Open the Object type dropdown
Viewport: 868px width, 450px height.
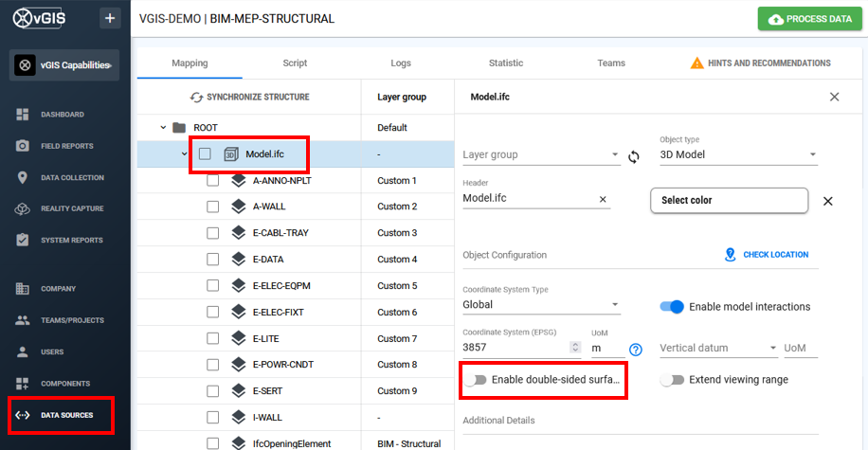[738, 155]
